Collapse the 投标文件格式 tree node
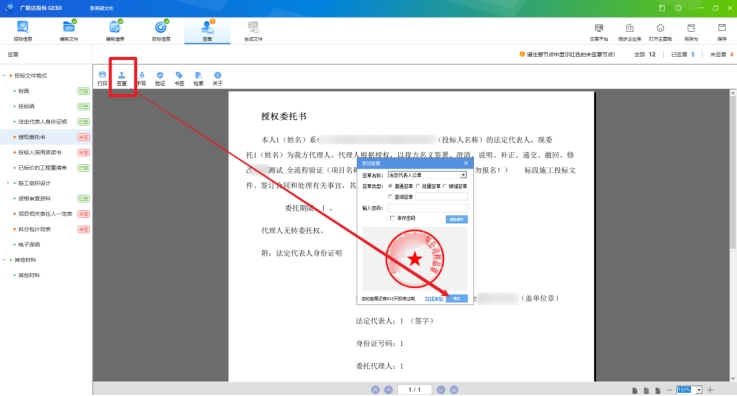The width and height of the screenshot is (737, 396). 4,76
